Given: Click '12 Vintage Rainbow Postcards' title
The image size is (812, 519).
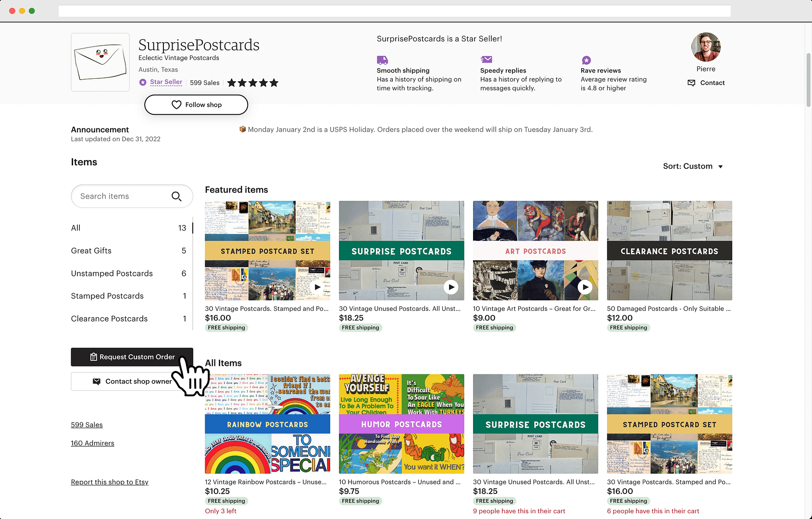Looking at the screenshot, I should click(x=266, y=482).
